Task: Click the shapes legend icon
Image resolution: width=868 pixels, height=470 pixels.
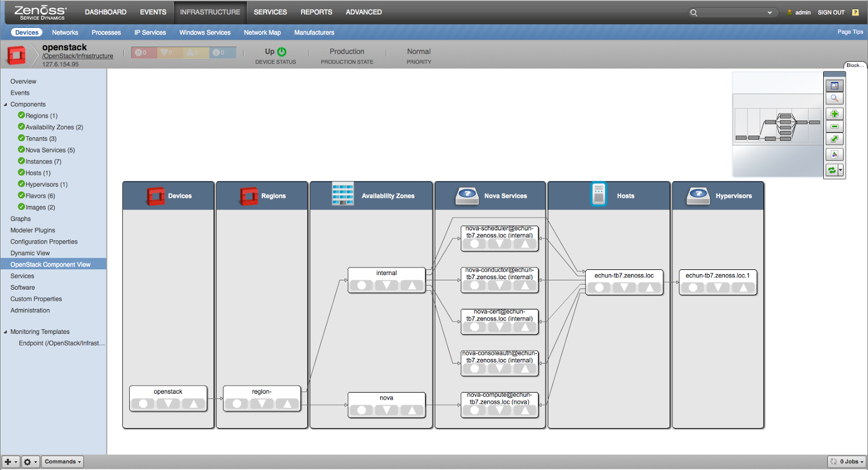Action: (834, 154)
